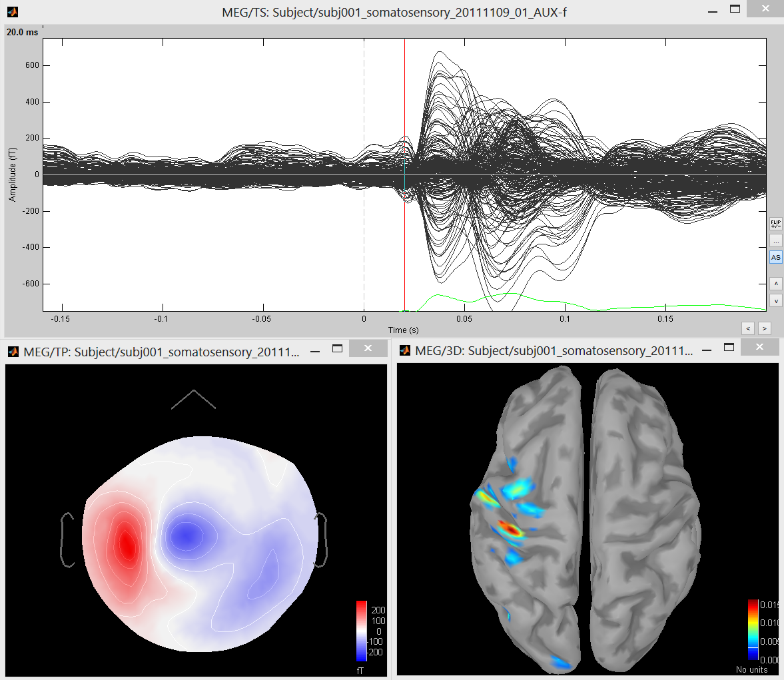Screen dimensions: 784x680
Task: Click the red hotspot on the cortex surface
Action: point(510,529)
